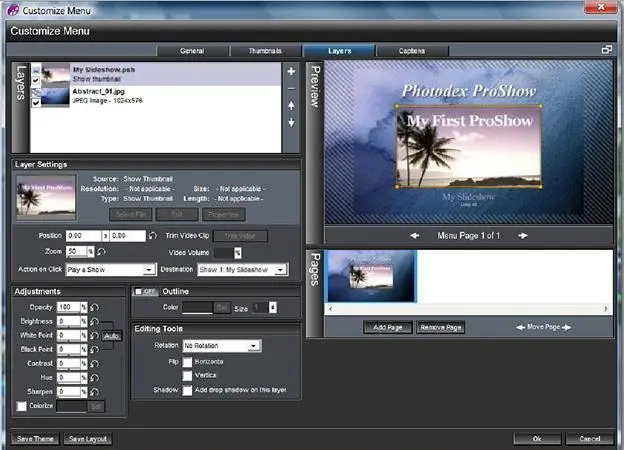
Task: Open the Destination show dropdown
Action: coord(281,270)
